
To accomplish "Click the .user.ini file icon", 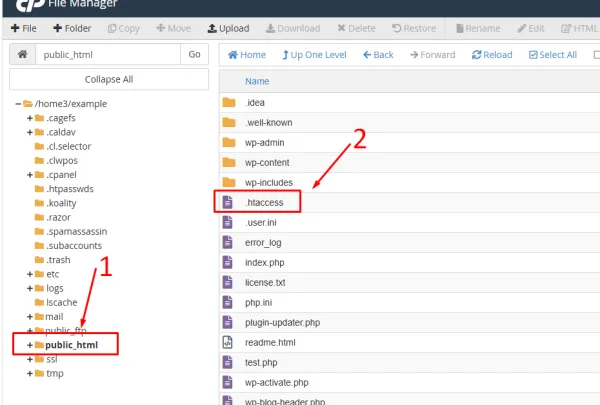I will pyautogui.click(x=227, y=222).
